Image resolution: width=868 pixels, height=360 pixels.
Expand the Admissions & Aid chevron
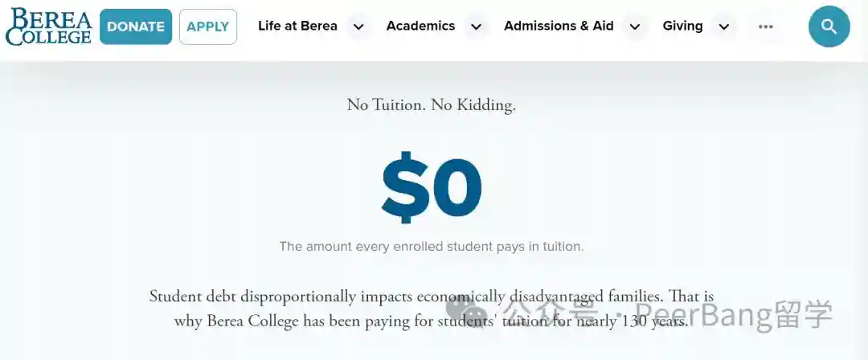634,27
